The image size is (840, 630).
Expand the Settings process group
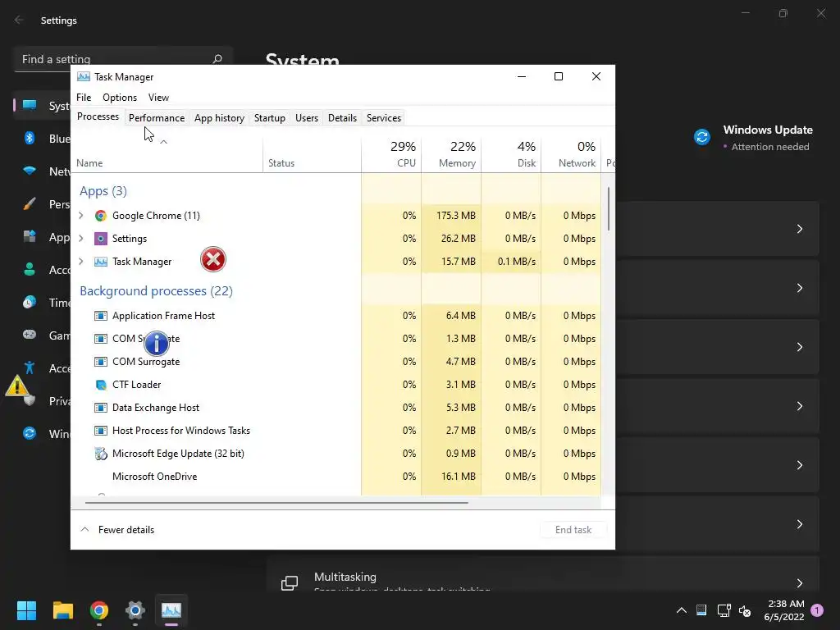click(81, 239)
